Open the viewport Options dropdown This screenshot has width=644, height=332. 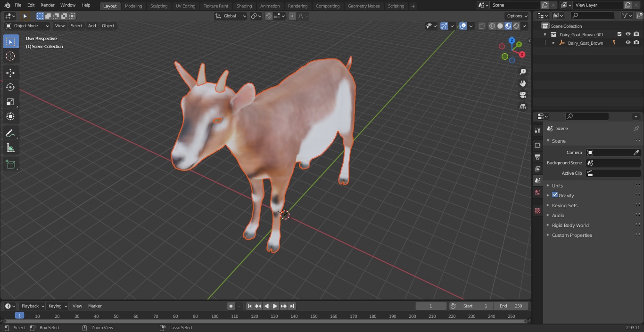518,16
